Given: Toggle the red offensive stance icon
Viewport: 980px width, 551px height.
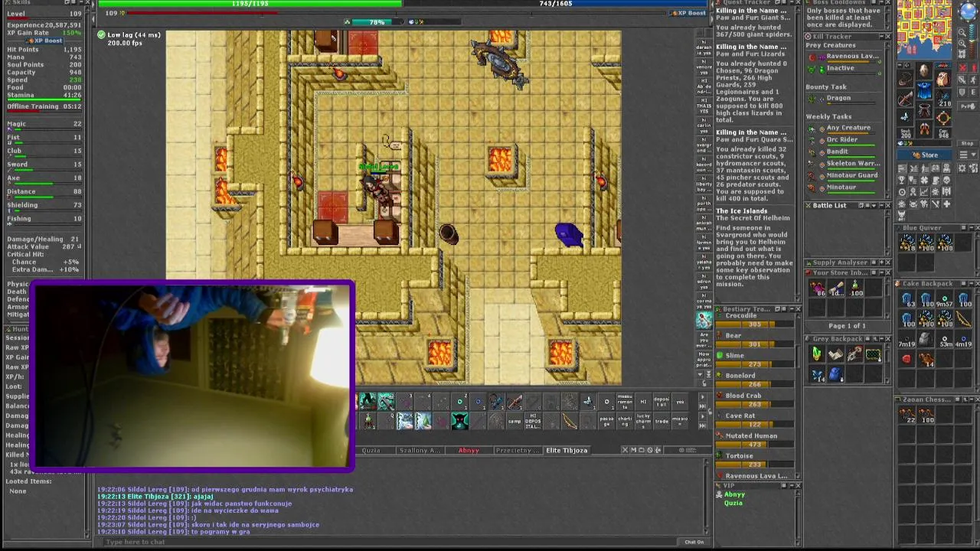Looking at the screenshot, I should pos(962,67).
